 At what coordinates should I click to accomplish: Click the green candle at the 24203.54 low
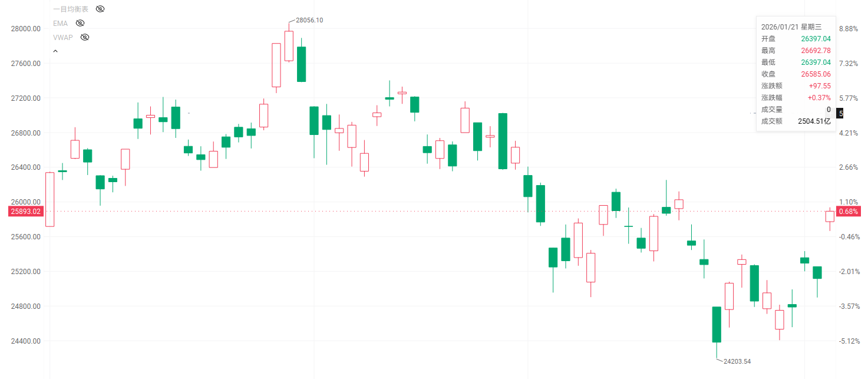click(x=717, y=324)
